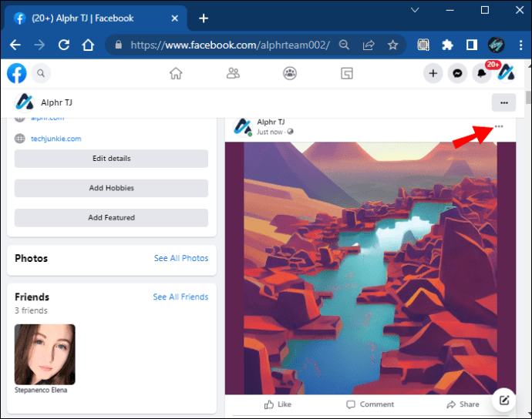Image resolution: width=532 pixels, height=419 pixels.
Task: Open the Groups icon in top navigation
Action: point(290,73)
